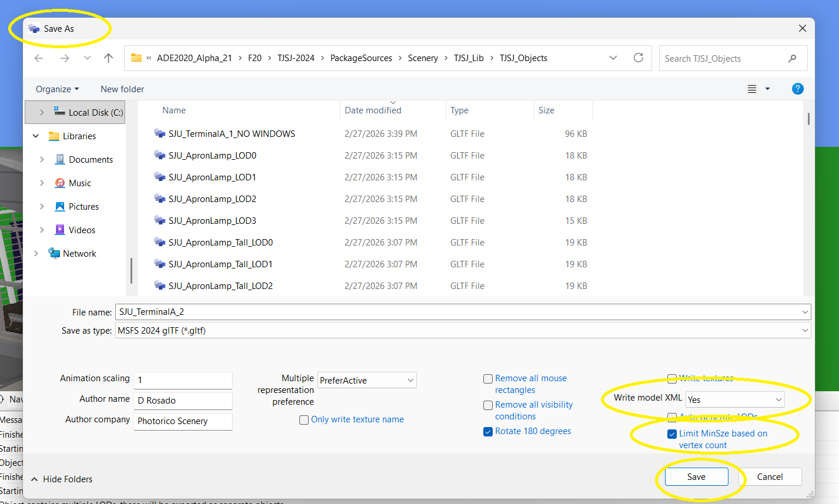Select the SJU_ApronLamp_LOD0 file icon
This screenshot has width=839, height=504.
[159, 156]
